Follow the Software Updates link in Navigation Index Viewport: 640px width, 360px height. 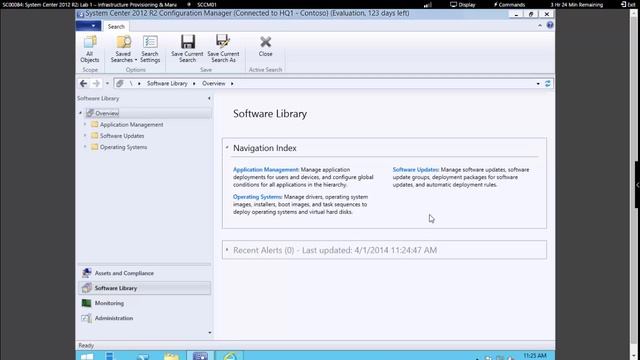point(416,170)
